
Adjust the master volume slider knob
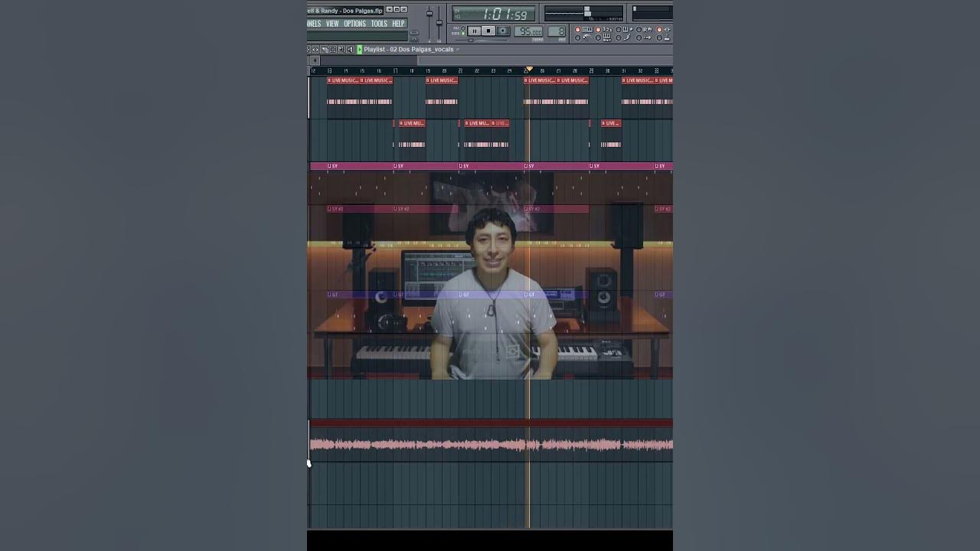(x=430, y=13)
